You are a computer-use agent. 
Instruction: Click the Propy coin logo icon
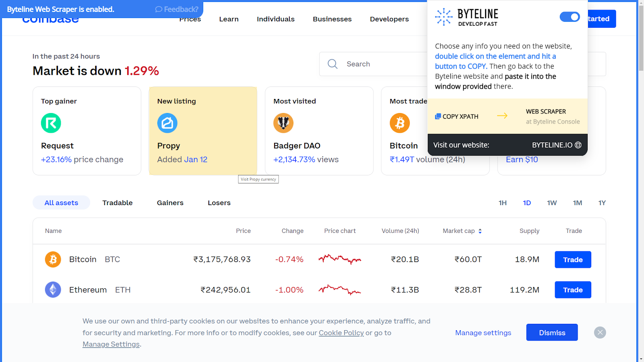(x=167, y=123)
